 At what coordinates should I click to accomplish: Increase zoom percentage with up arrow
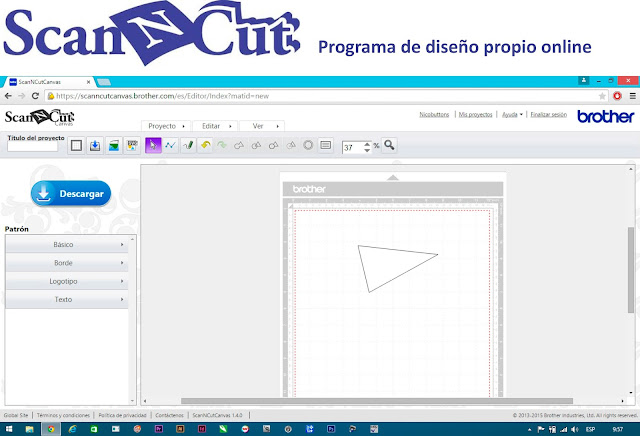point(367,144)
